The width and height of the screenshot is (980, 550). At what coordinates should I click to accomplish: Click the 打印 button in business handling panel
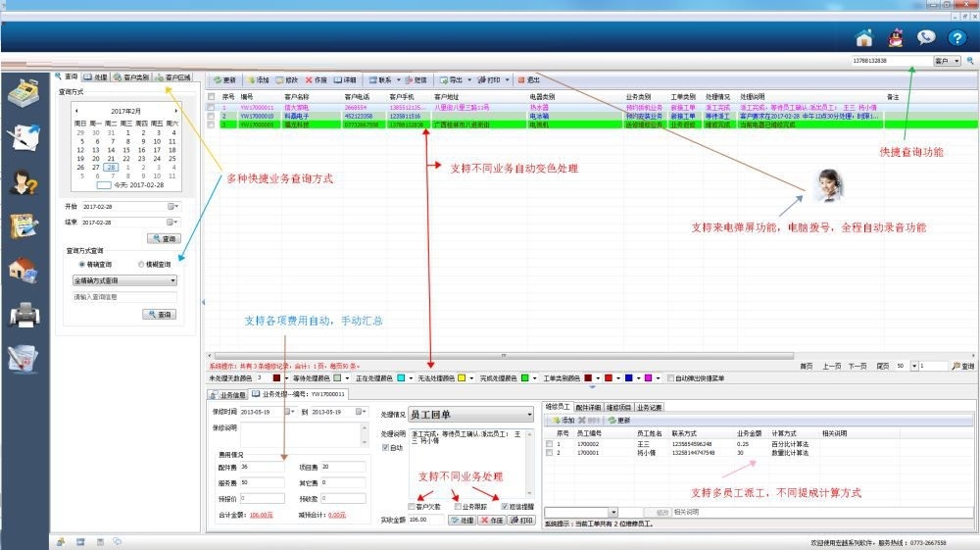click(x=521, y=520)
